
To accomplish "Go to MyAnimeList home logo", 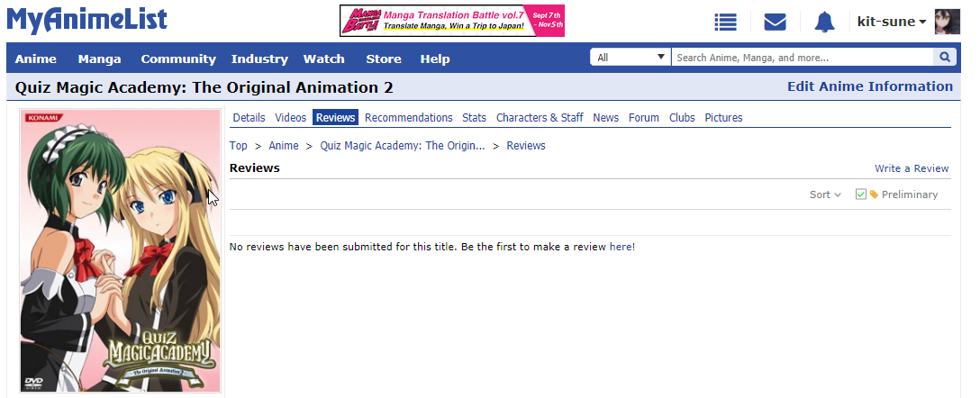I will pyautogui.click(x=86, y=20).
